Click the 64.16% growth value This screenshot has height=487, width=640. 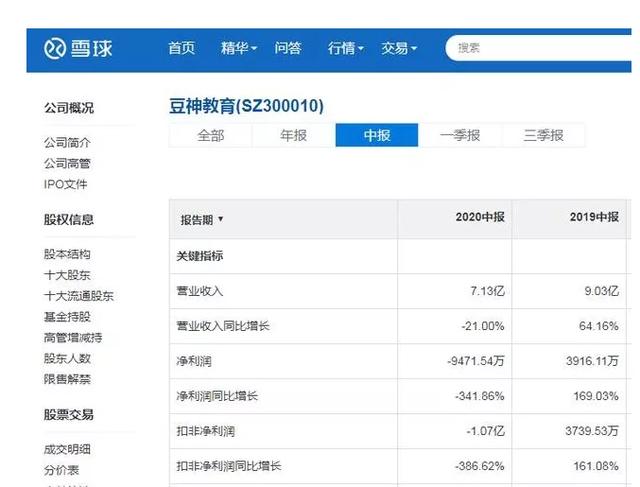(x=599, y=326)
